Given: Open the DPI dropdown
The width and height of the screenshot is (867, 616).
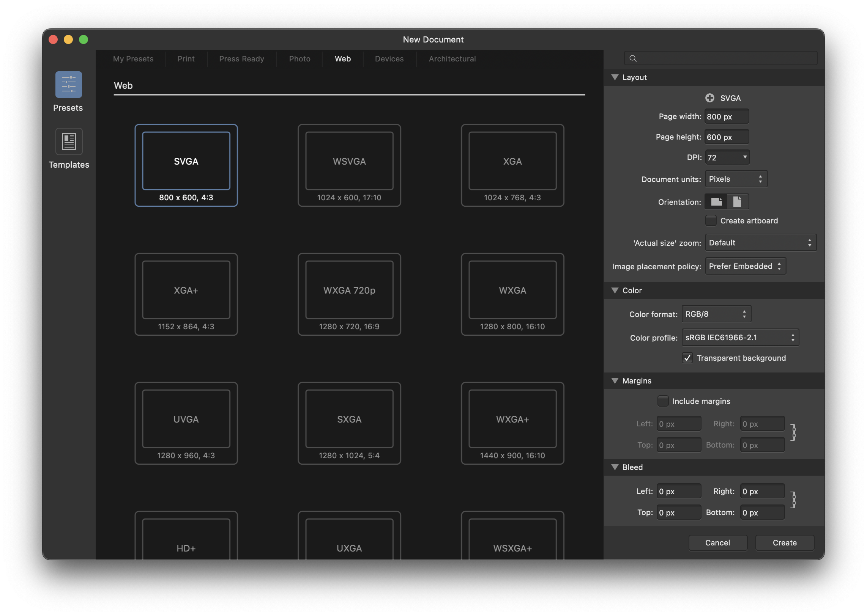Looking at the screenshot, I should click(727, 157).
